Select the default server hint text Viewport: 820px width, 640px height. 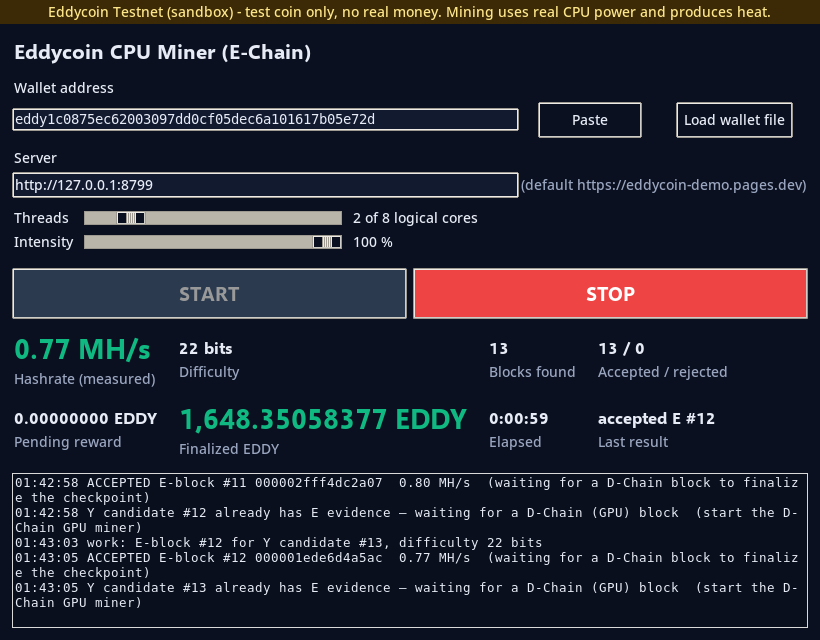coord(664,185)
